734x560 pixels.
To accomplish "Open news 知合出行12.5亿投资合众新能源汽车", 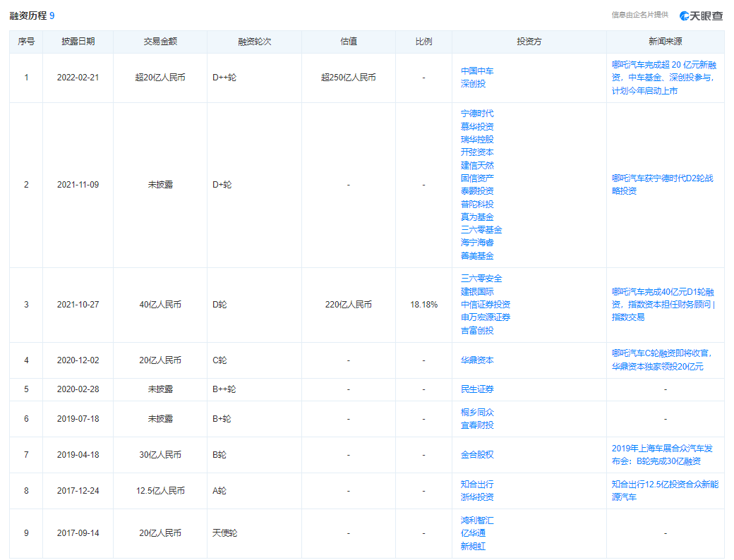I will 665,491.
